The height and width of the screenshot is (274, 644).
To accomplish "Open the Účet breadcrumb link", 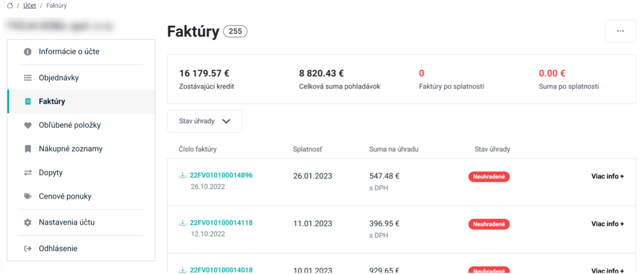I will pos(30,6).
